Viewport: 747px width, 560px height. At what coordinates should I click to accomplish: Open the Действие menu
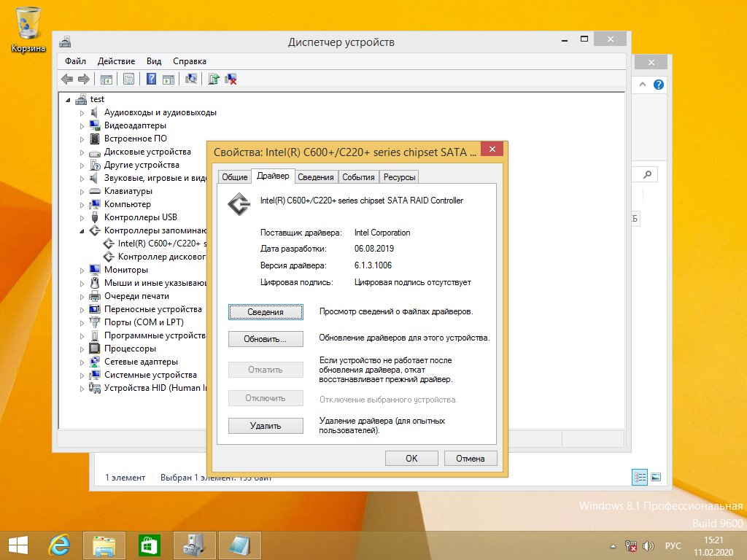point(116,61)
